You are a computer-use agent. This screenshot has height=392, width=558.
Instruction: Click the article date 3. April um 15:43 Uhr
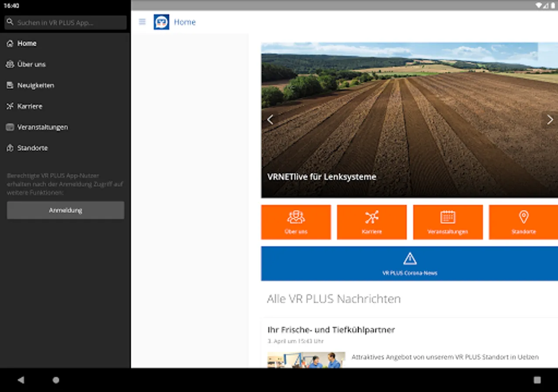(x=296, y=341)
